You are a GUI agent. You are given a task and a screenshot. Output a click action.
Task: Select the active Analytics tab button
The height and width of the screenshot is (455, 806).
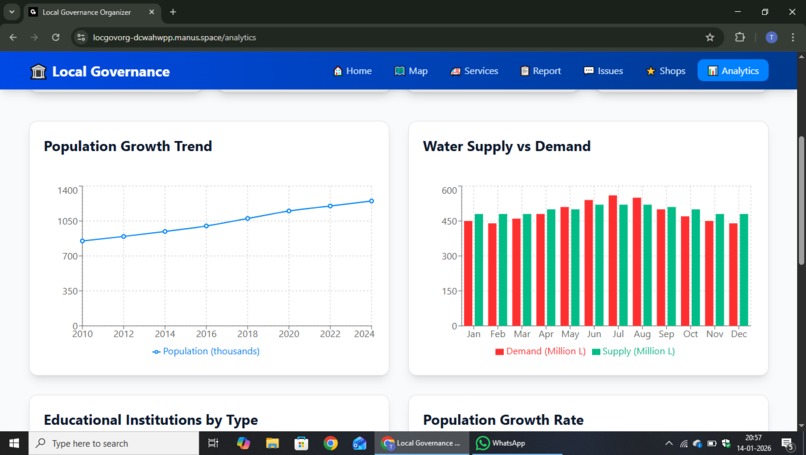point(733,71)
